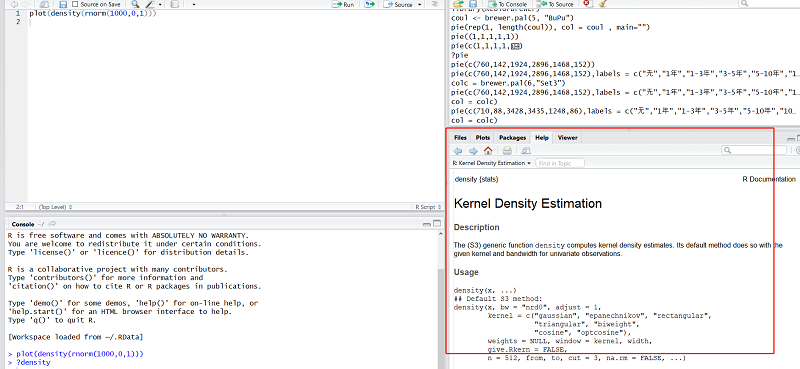Open the (Top Level) scope selector
Image resolution: width=800 pixels, height=369 pixels.
[x=56, y=207]
